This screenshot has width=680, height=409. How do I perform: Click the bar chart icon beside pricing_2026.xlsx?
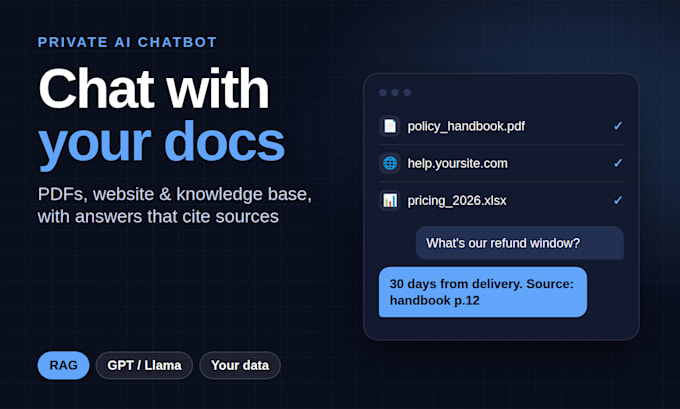pyautogui.click(x=389, y=200)
